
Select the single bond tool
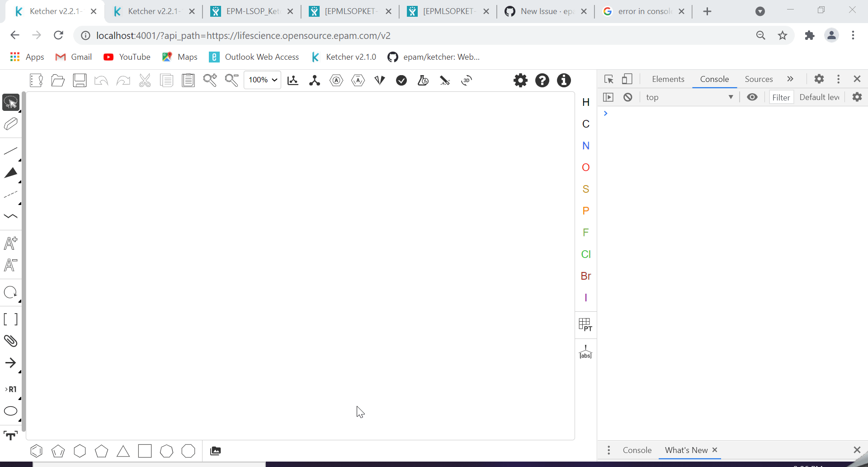(11, 151)
